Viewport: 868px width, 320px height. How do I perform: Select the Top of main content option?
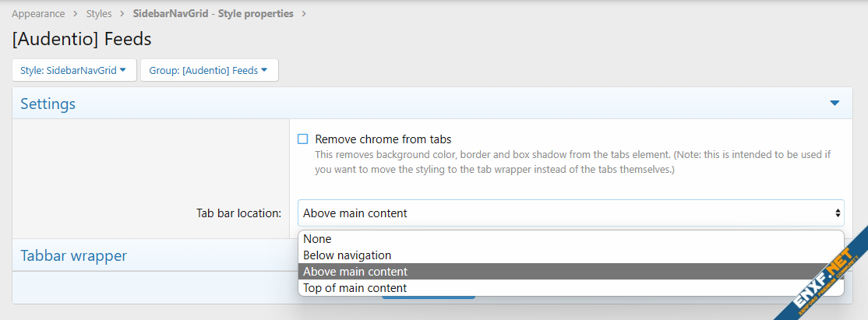point(355,288)
